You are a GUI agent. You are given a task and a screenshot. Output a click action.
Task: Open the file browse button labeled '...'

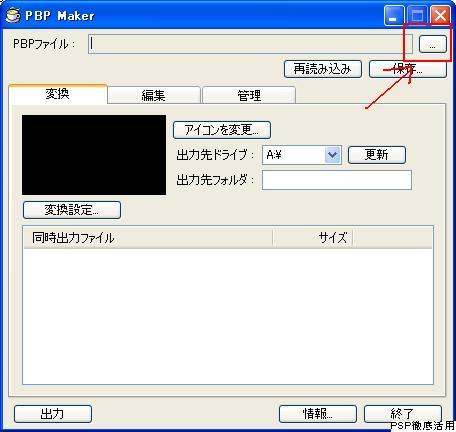click(432, 44)
